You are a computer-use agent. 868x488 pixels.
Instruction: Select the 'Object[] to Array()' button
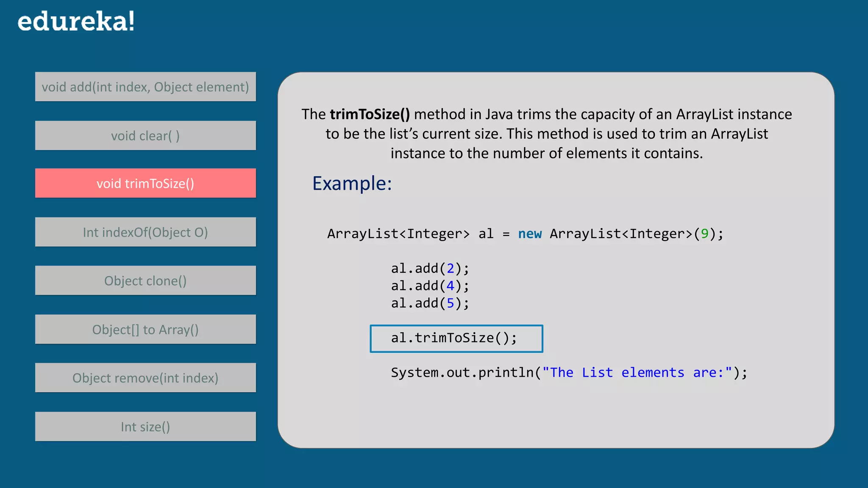[x=145, y=329]
